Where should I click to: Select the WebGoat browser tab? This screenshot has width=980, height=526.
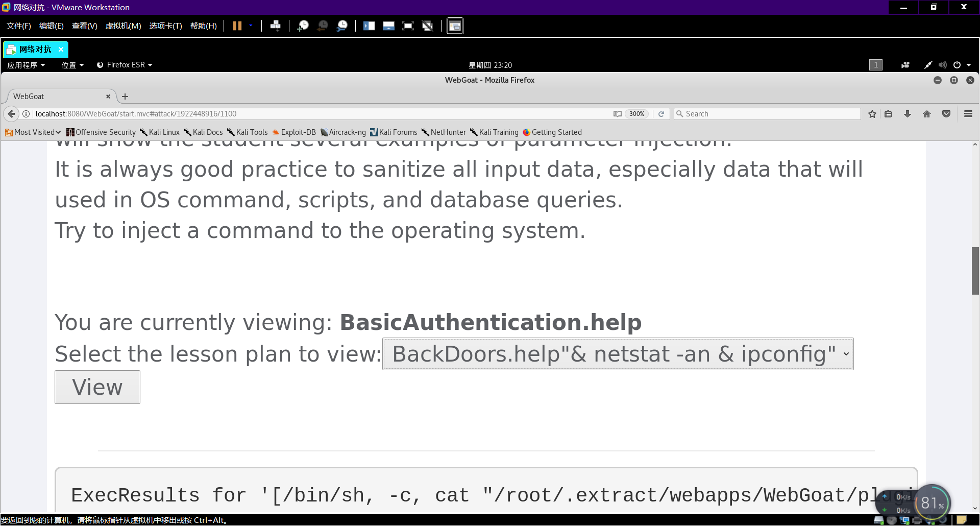coord(59,97)
